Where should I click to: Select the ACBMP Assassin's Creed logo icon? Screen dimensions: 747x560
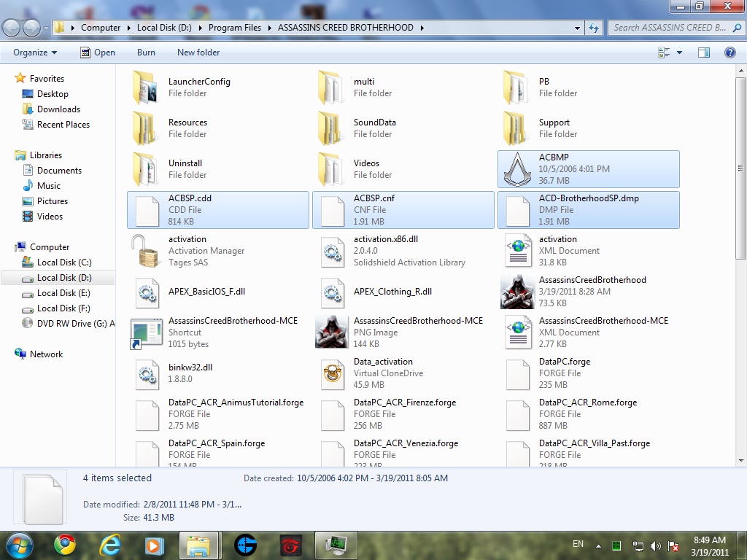pyautogui.click(x=518, y=169)
